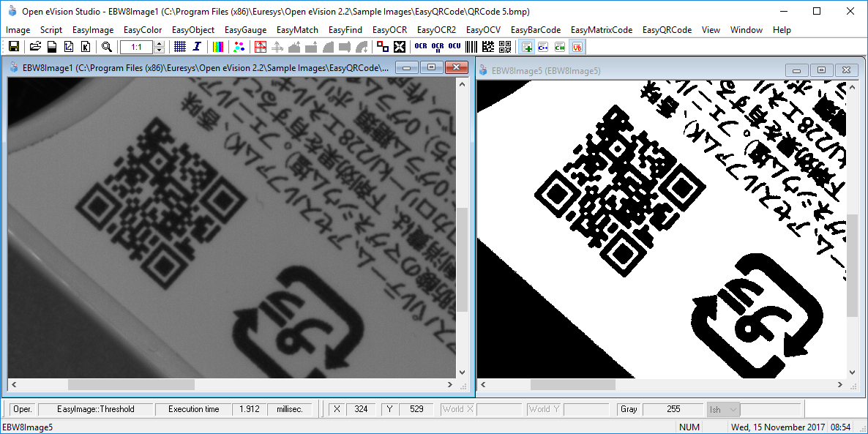The image size is (868, 434).
Task: Increase zoom with the spinner up arrow
Action: click(x=160, y=45)
